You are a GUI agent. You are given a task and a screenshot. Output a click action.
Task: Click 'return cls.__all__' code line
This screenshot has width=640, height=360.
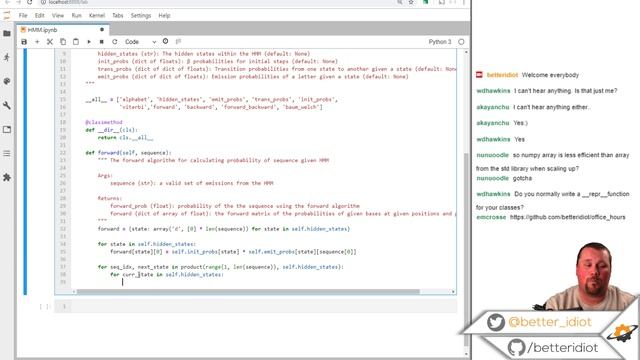coord(125,138)
